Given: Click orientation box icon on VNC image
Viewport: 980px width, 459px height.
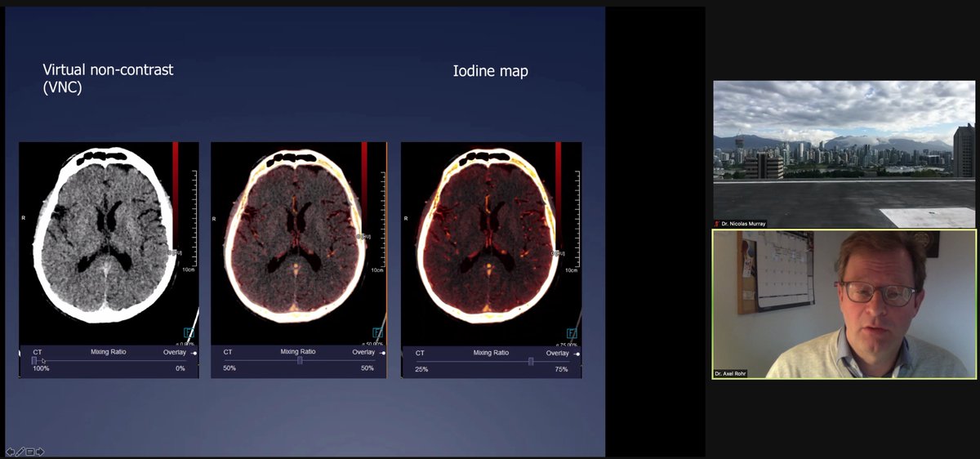Looking at the screenshot, I should point(189,332).
